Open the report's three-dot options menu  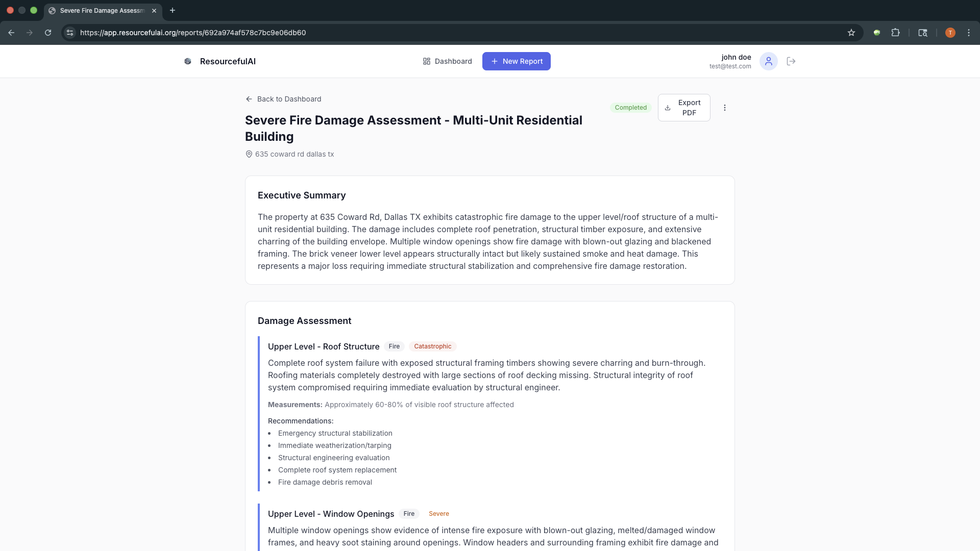click(724, 108)
